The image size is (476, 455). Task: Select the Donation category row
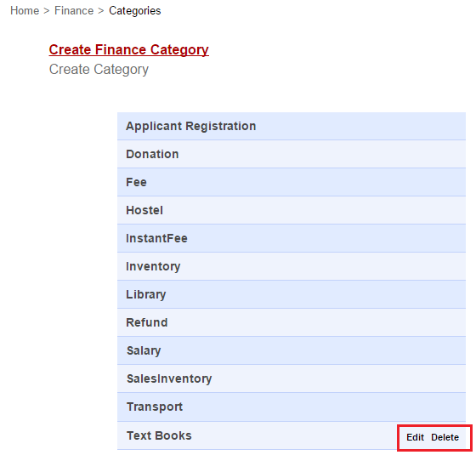pyautogui.click(x=292, y=154)
